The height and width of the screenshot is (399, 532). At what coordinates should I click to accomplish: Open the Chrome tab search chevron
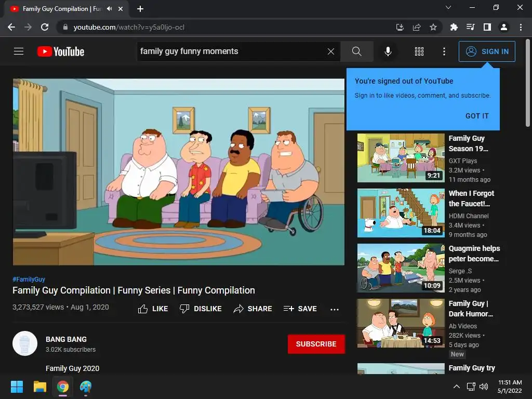448,7
